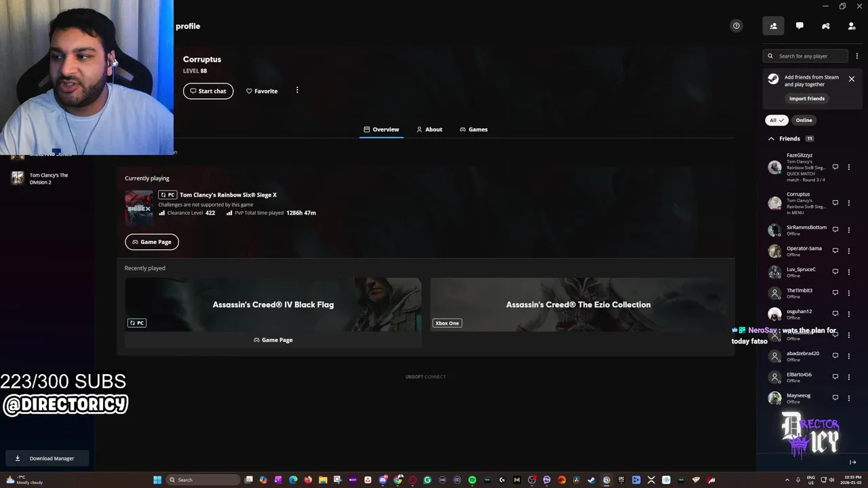Click the Steam logo in the banner
Image resolution: width=868 pixels, height=488 pixels.
[x=773, y=79]
